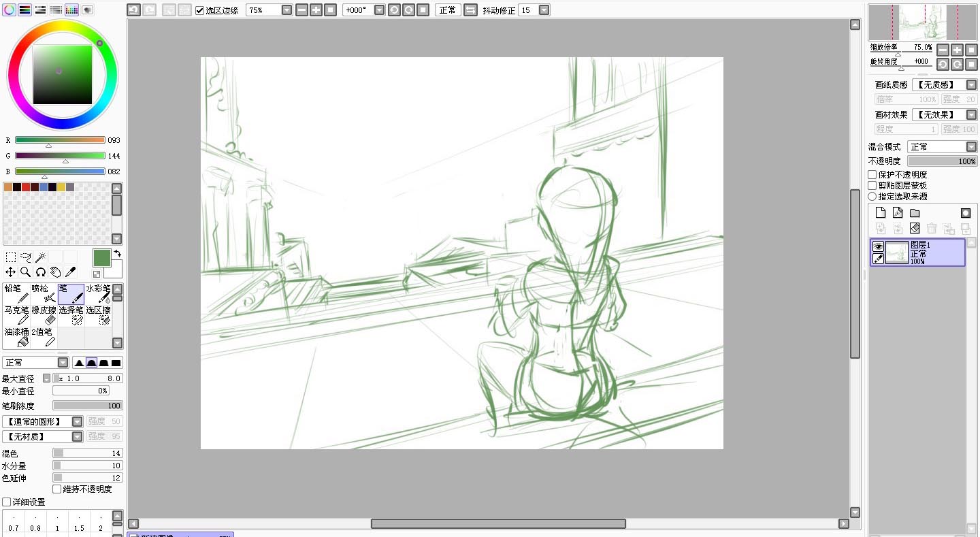The height and width of the screenshot is (537, 980).
Task: Activate the magnifier zoom tool
Action: [26, 272]
